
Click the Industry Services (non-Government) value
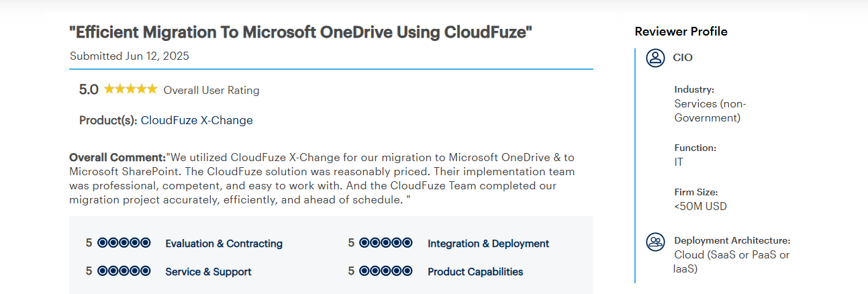coord(710,111)
